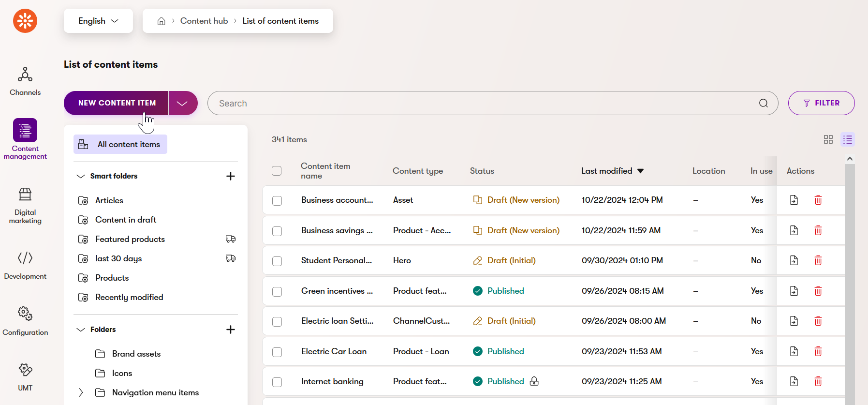Select All content items

click(x=120, y=144)
